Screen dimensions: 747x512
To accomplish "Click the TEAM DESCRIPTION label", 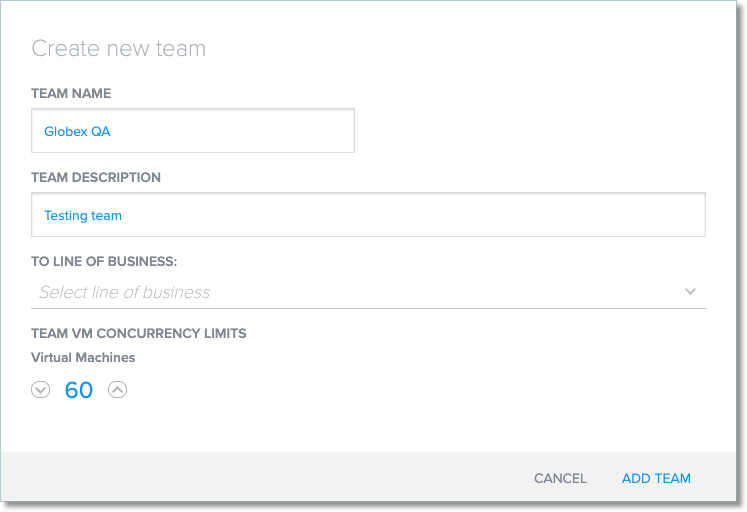I will (96, 177).
